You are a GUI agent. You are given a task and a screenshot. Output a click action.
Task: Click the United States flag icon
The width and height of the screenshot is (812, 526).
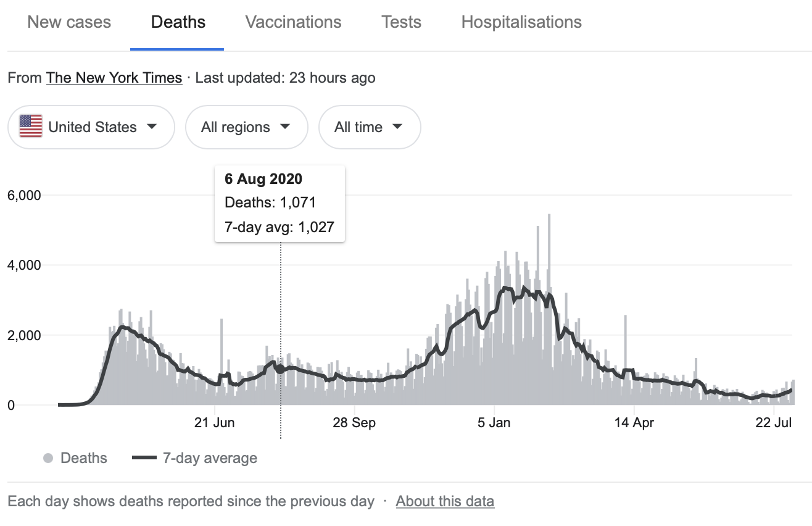click(31, 127)
